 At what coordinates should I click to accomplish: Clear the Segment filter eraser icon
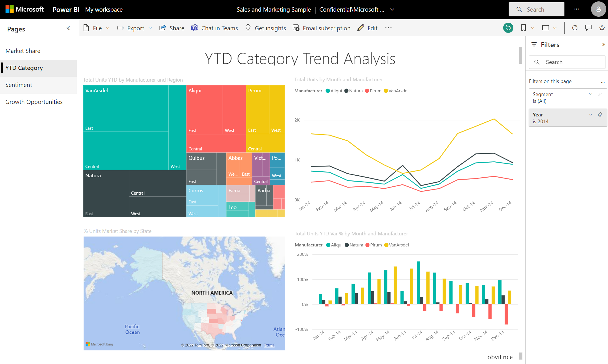[600, 94]
